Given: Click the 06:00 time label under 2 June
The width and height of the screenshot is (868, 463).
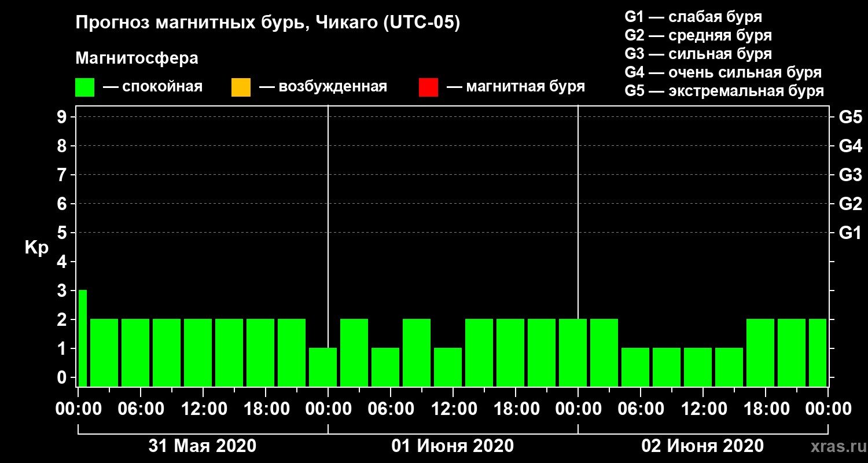Looking at the screenshot, I should tap(641, 409).
